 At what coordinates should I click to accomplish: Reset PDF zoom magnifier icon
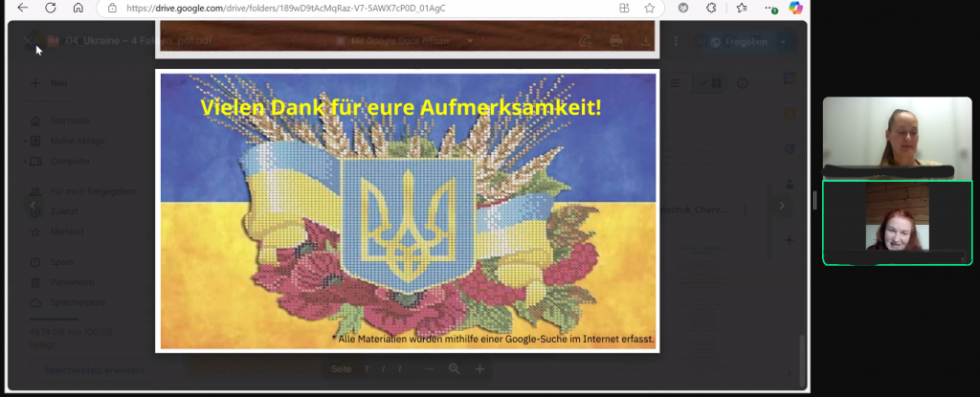[x=455, y=369]
